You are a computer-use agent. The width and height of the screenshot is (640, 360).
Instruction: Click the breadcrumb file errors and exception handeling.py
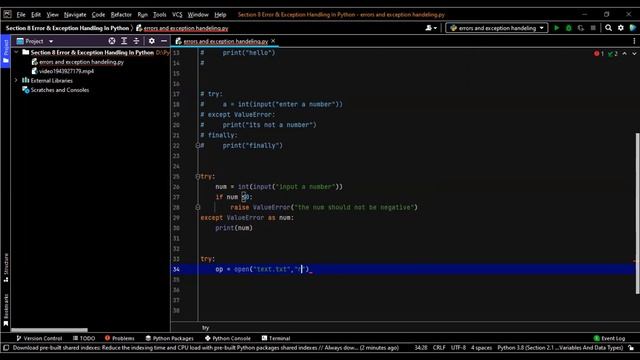click(x=186, y=28)
